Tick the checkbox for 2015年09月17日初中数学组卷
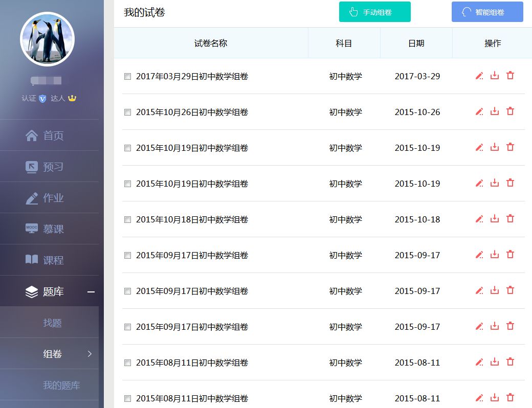This screenshot has width=532, height=408. (x=127, y=255)
